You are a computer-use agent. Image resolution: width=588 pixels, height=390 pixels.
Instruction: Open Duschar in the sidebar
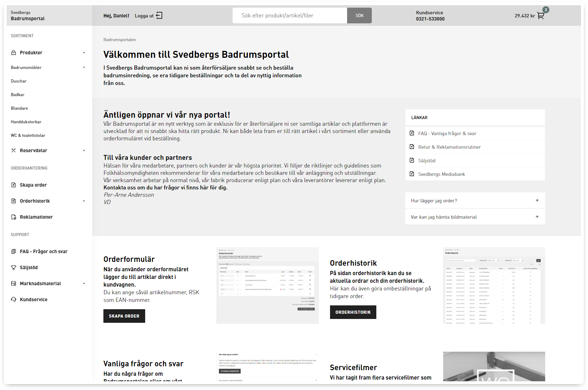click(x=19, y=81)
